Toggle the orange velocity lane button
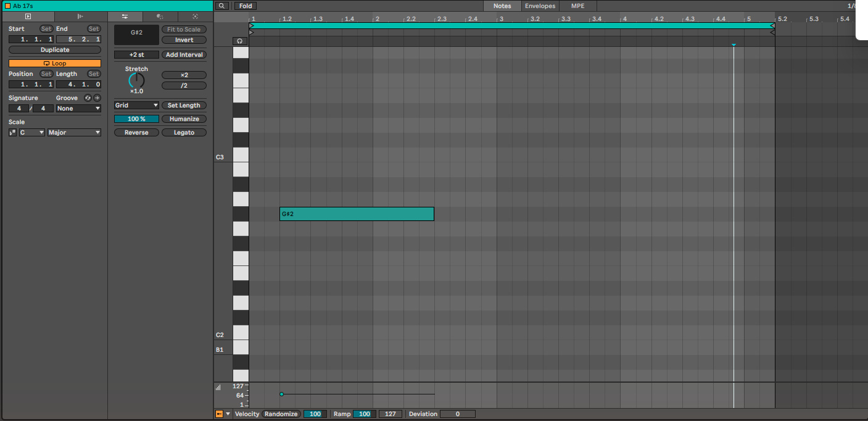Image resolution: width=868 pixels, height=421 pixels. [x=219, y=414]
